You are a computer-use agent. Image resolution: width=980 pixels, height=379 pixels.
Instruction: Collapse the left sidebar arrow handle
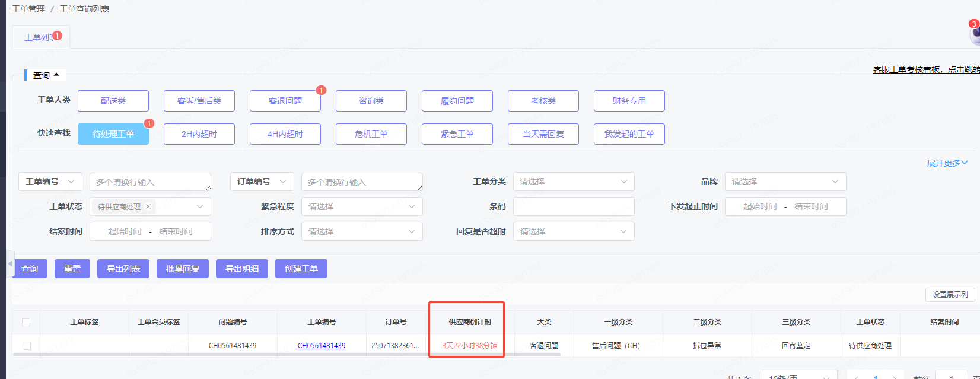pos(9,263)
